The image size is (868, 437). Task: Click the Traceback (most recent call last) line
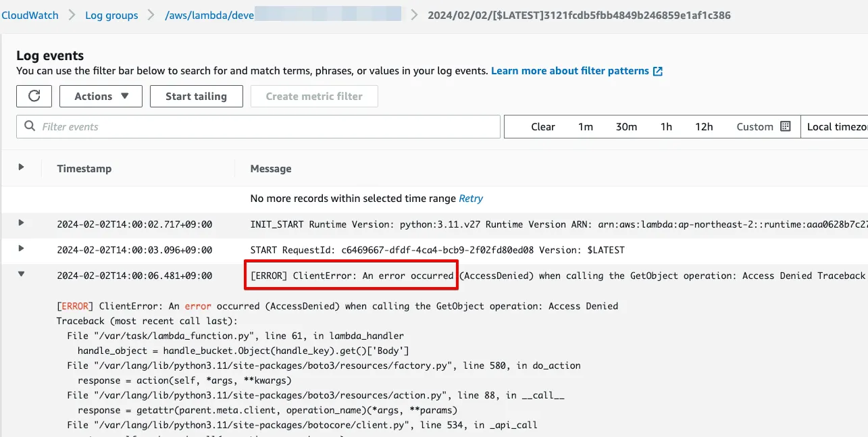[x=147, y=321]
